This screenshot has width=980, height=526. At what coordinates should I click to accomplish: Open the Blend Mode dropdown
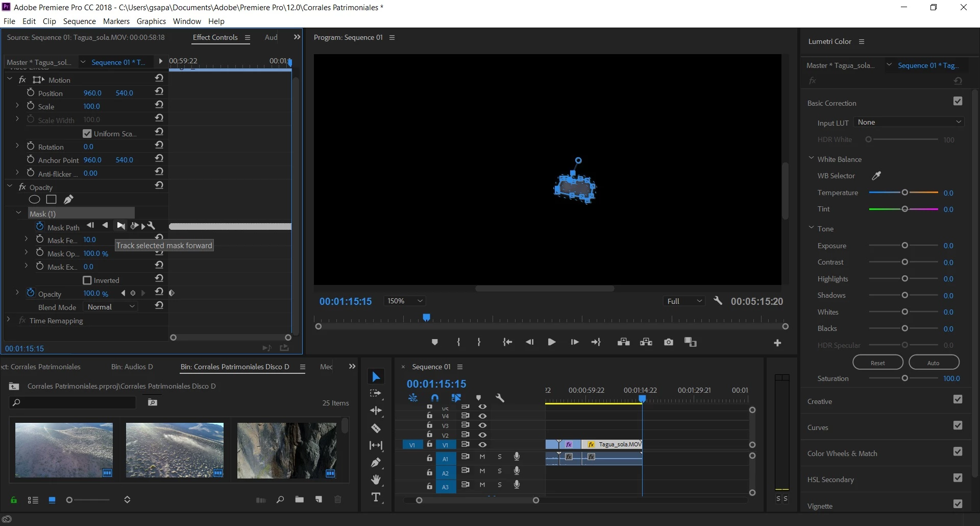tap(111, 307)
